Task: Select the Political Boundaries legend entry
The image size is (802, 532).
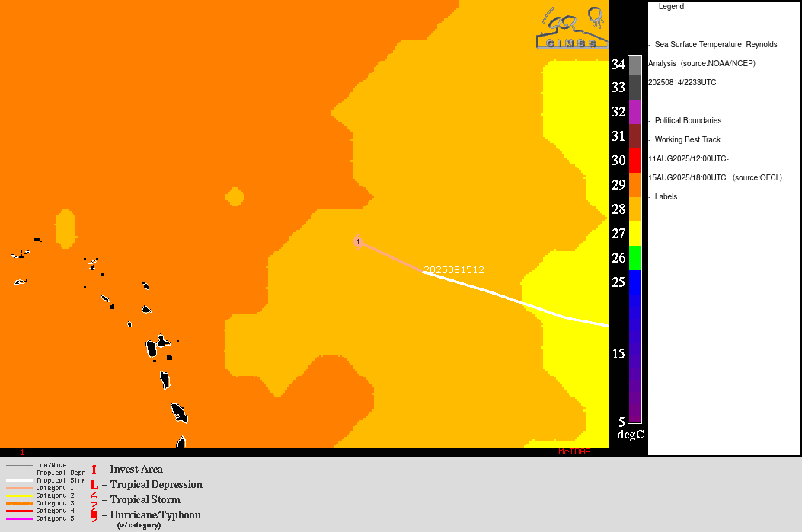Action: coord(687,121)
